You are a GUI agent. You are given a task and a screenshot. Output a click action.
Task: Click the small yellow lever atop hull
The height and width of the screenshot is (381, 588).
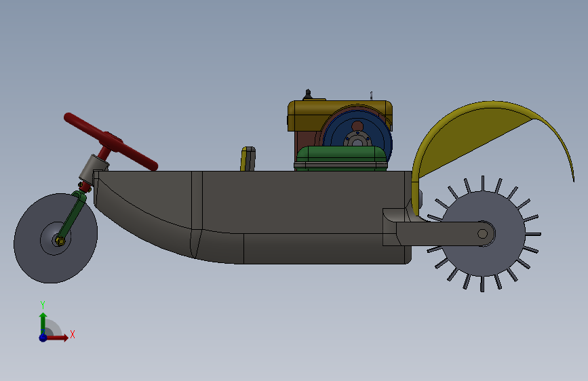click(x=248, y=159)
